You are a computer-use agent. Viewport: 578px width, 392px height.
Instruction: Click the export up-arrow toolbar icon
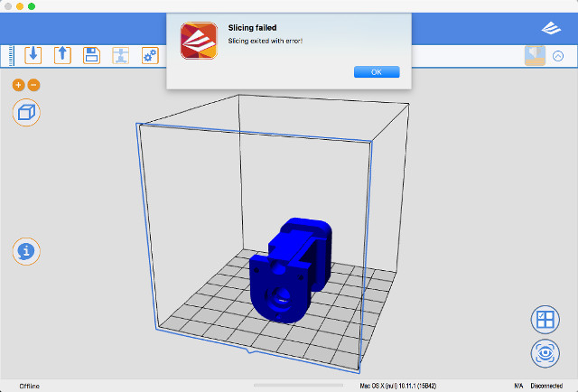pos(62,55)
